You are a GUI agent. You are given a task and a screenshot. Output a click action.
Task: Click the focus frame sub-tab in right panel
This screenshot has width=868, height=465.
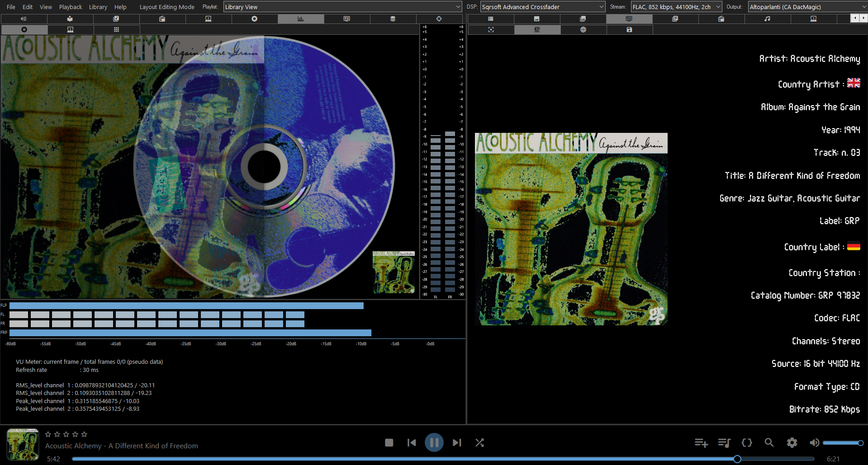point(491,29)
